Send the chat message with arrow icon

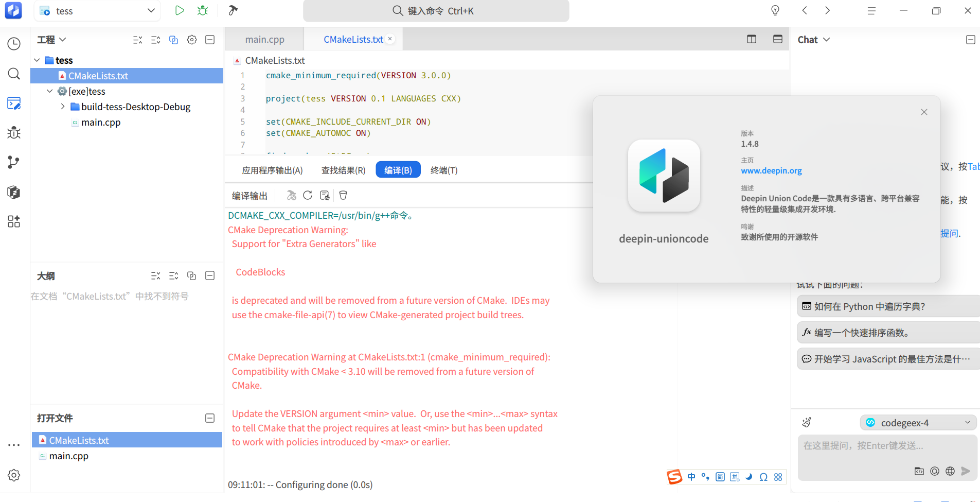click(x=966, y=471)
